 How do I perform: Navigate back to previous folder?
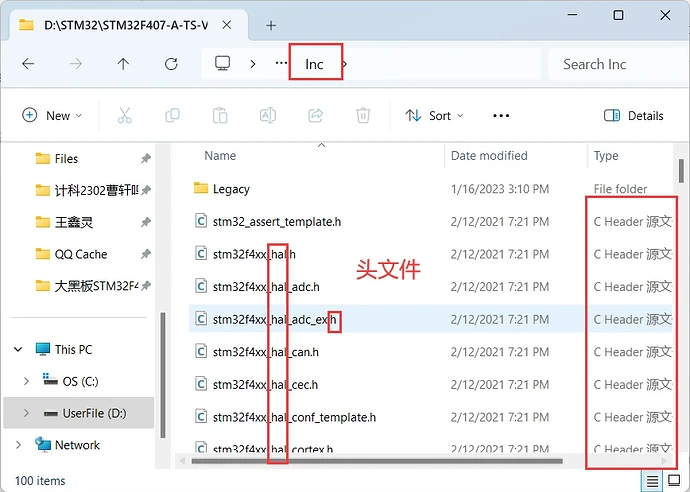[28, 64]
